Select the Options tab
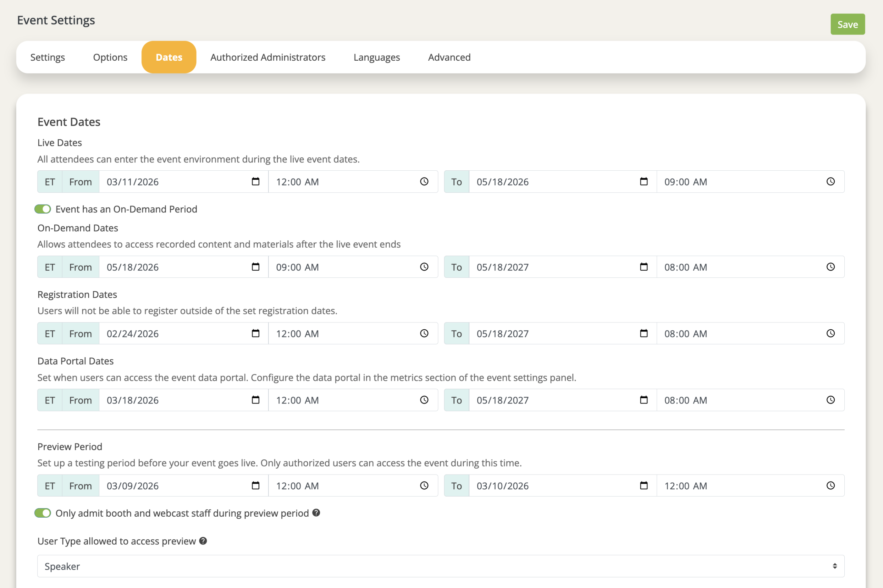 110,57
